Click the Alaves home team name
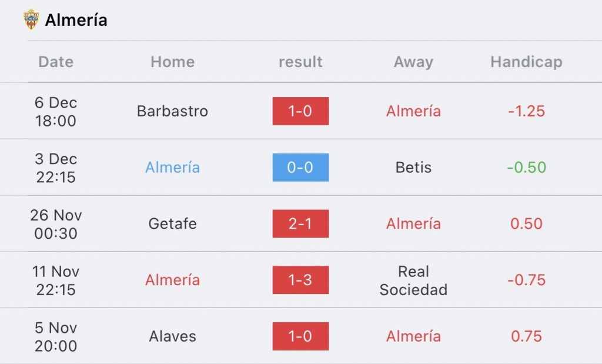 172,336
